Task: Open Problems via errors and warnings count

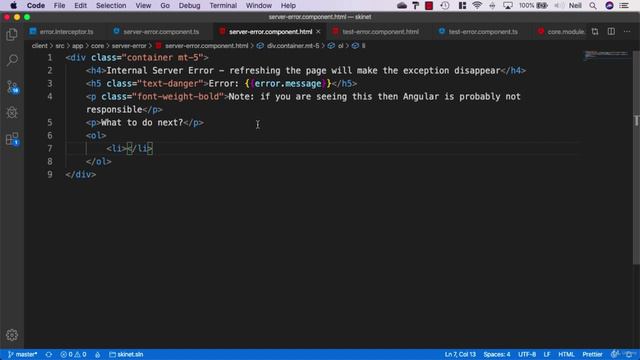Action: 73,354
